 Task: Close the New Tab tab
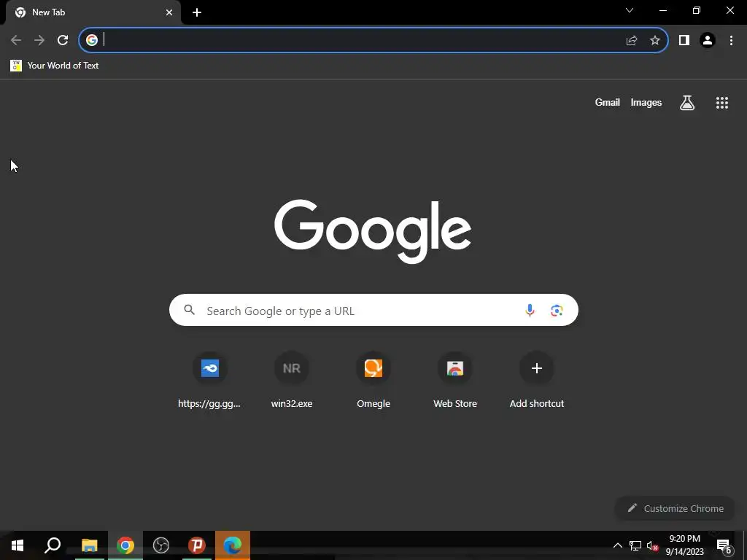pos(169,12)
